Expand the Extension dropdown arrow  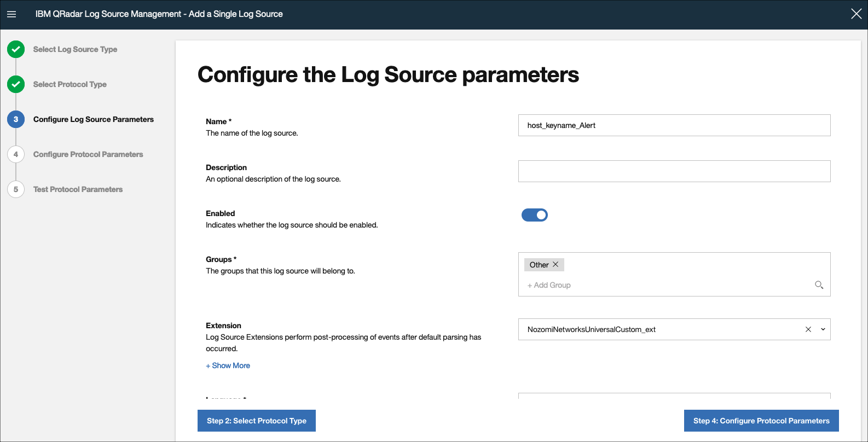[x=823, y=329]
